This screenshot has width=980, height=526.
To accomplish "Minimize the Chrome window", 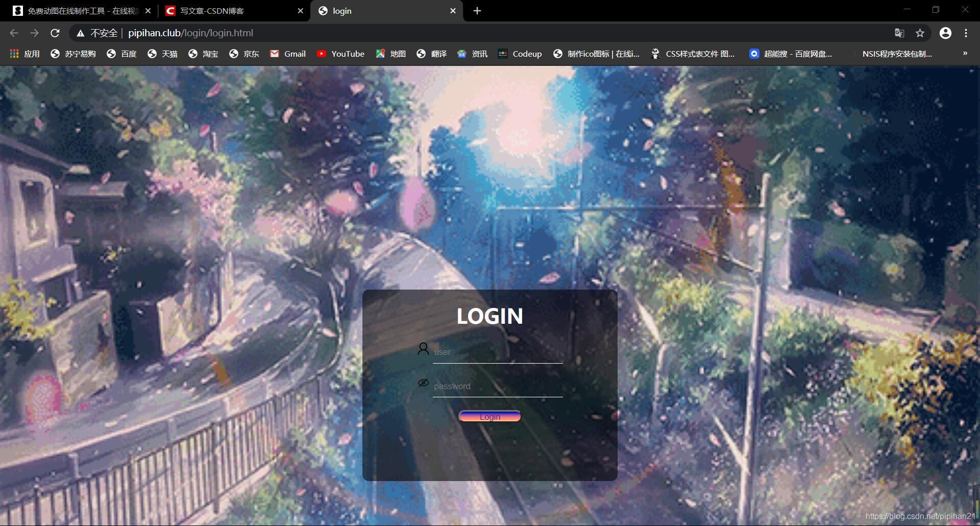I will [x=907, y=10].
